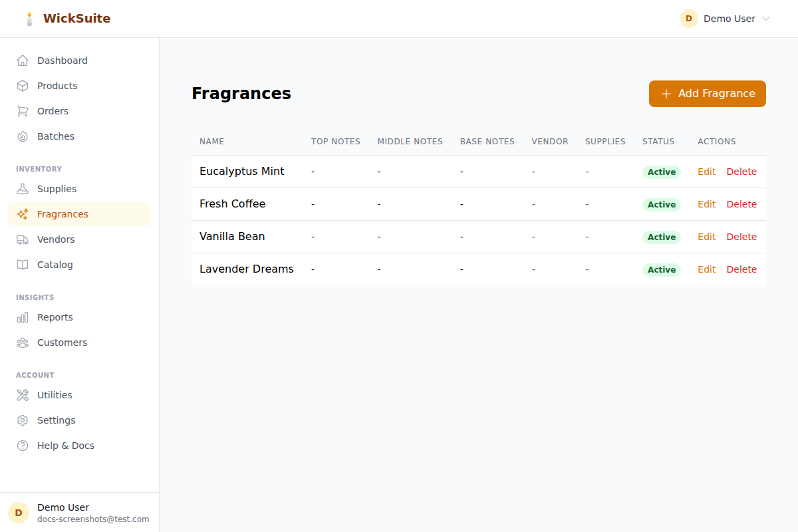Expand the Demo User dropdown chevron

coord(765,19)
